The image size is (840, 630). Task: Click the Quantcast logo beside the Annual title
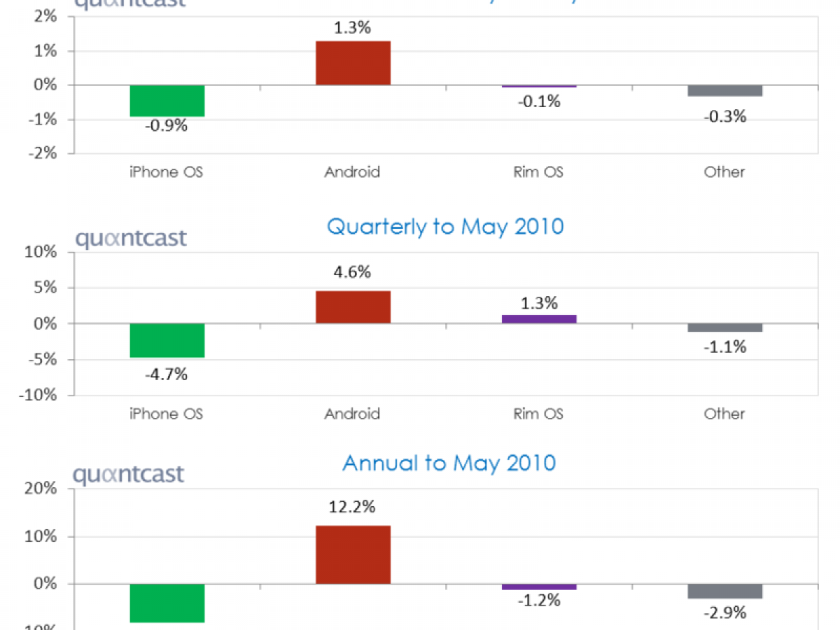pos(129,474)
